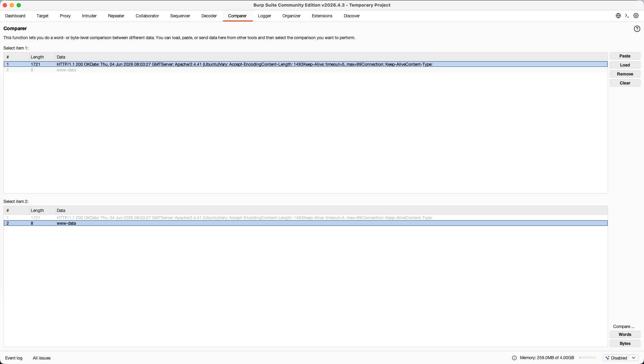This screenshot has height=364, width=644.
Task: Switch to the Extensions tab
Action: tap(322, 16)
